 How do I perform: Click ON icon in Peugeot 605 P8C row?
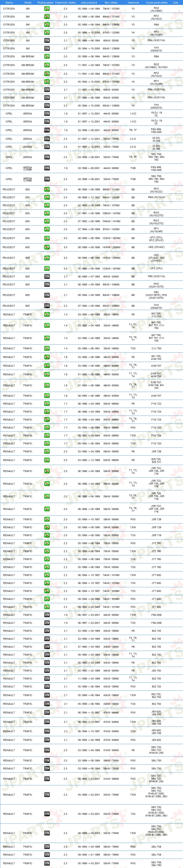click(x=47, y=295)
